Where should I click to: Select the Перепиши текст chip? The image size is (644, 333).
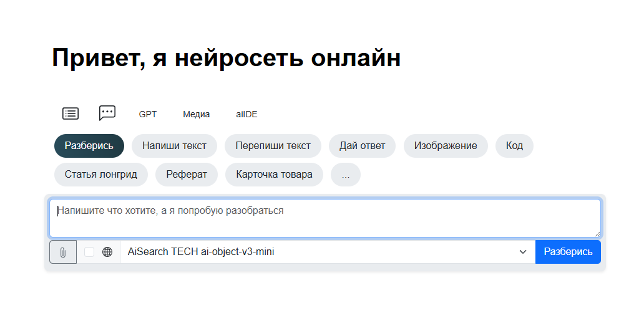pyautogui.click(x=273, y=146)
